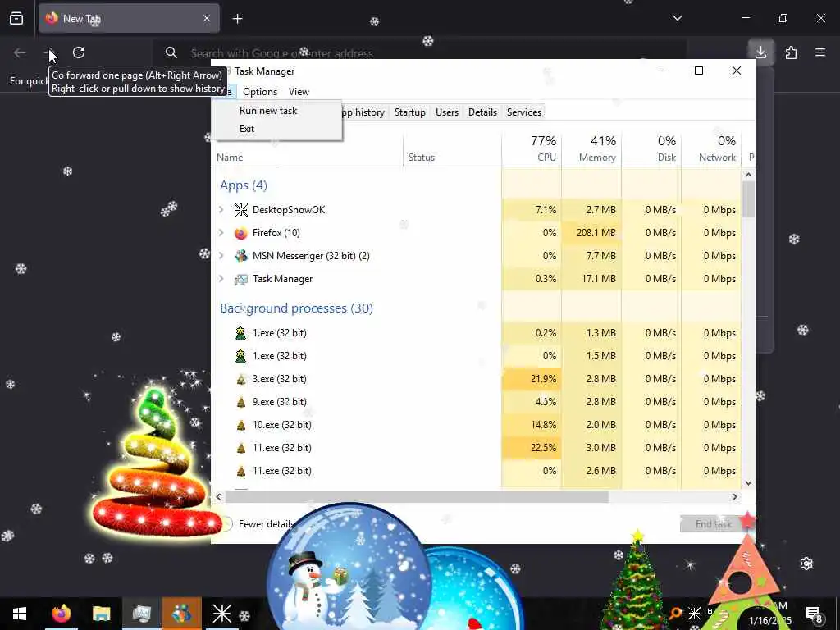This screenshot has height=630, width=840.
Task: Click the horizontal scrollbar left arrow
Action: pyautogui.click(x=218, y=497)
